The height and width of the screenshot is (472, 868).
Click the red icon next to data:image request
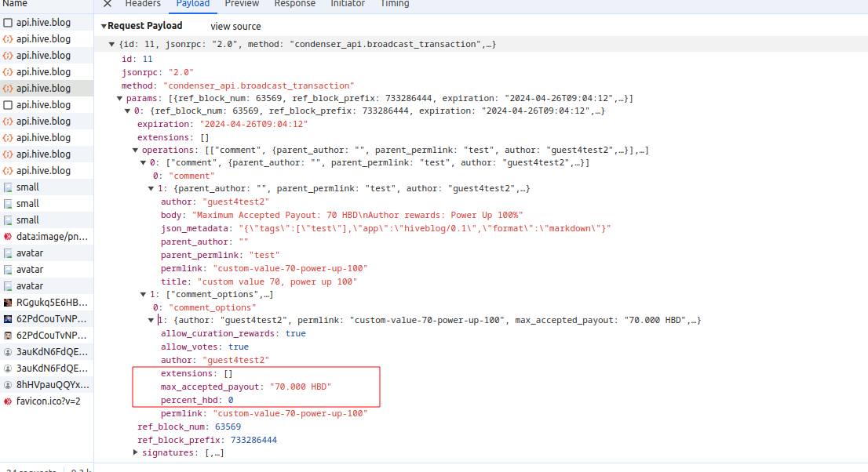pyautogui.click(x=8, y=237)
